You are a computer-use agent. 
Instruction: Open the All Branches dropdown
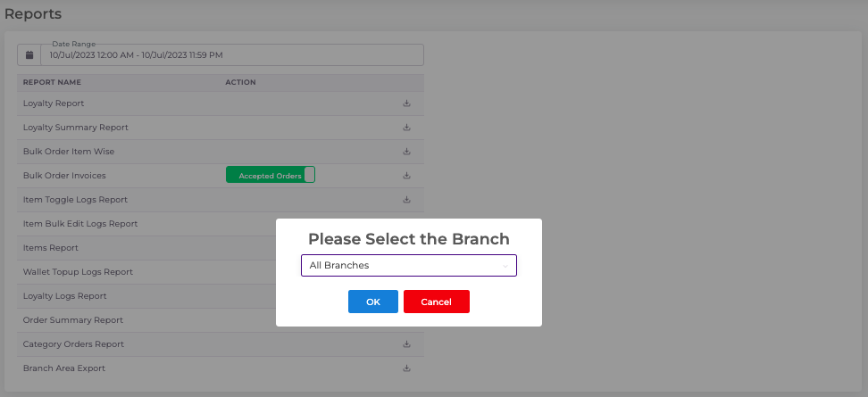coord(408,266)
